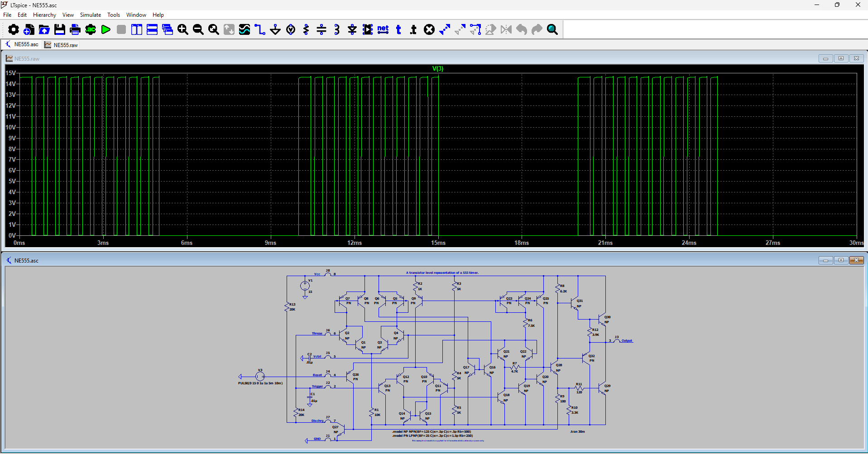This screenshot has width=868, height=454.
Task: Select the SPICE directive tool
Action: click(413, 30)
